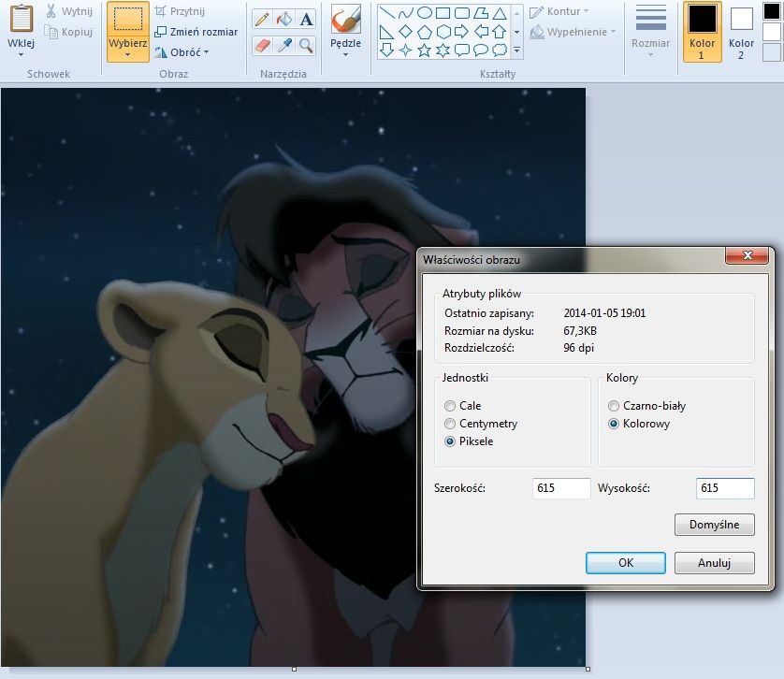Select the Cale units radio button
This screenshot has width=784, height=679.
(450, 406)
